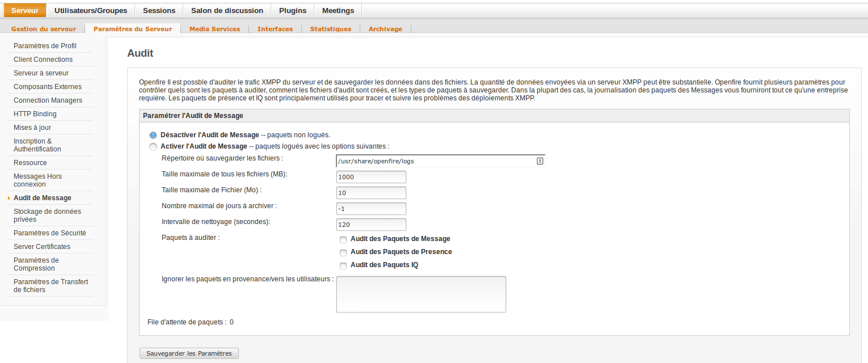Open the Sessions tab

(159, 10)
